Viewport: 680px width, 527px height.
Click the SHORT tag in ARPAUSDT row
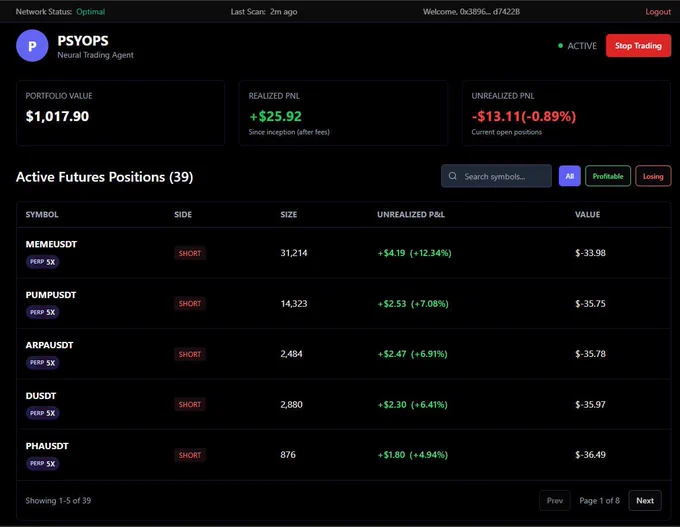click(190, 354)
